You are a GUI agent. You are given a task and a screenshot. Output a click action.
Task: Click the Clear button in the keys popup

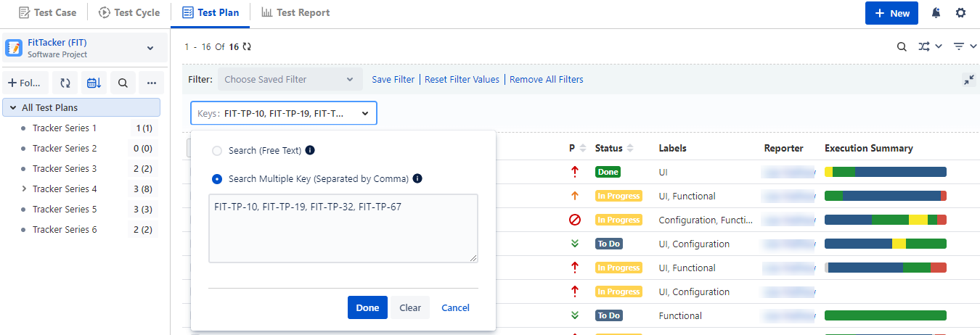point(410,307)
